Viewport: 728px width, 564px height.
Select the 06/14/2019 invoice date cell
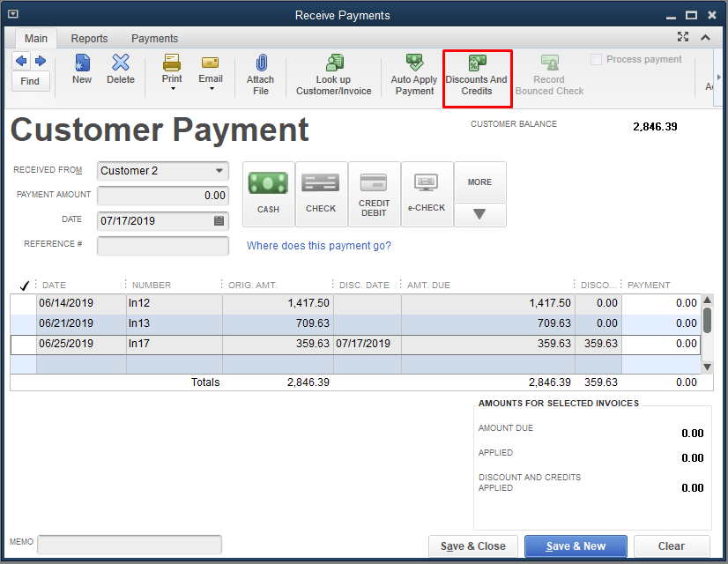(81, 303)
